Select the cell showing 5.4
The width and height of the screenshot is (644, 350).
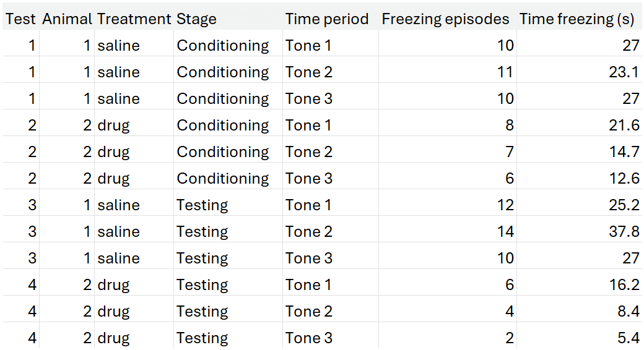627,338
